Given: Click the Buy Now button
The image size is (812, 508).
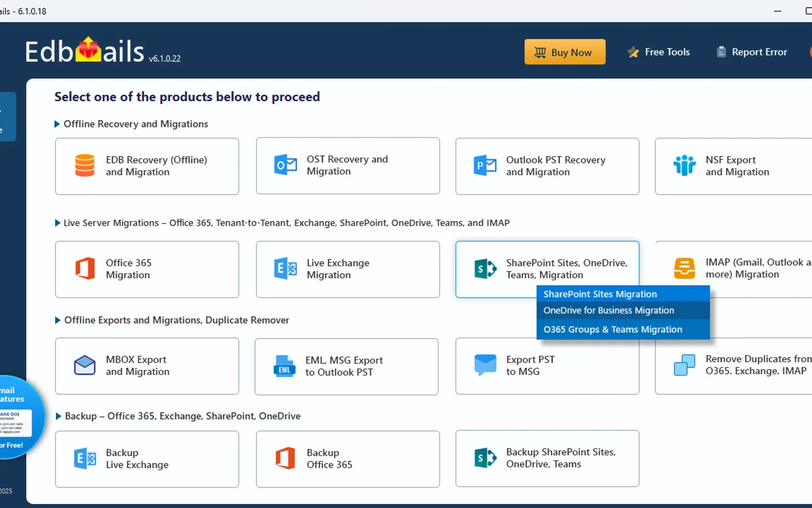Looking at the screenshot, I should click(x=565, y=52).
